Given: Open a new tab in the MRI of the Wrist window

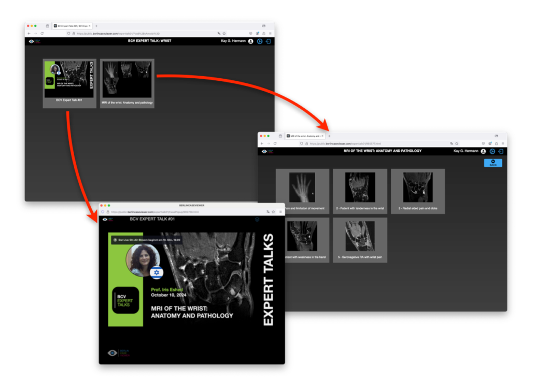Looking at the screenshot, I should 329,136.
